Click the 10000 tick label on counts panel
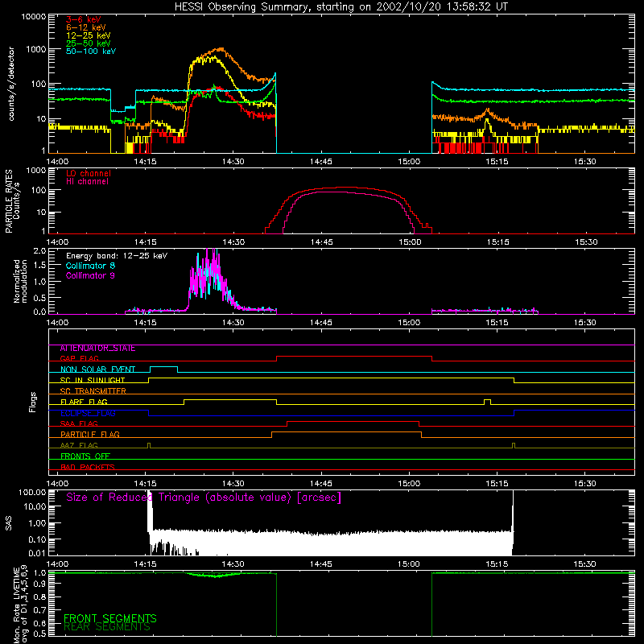Image resolution: width=644 pixels, height=644 pixels. pyautogui.click(x=33, y=16)
